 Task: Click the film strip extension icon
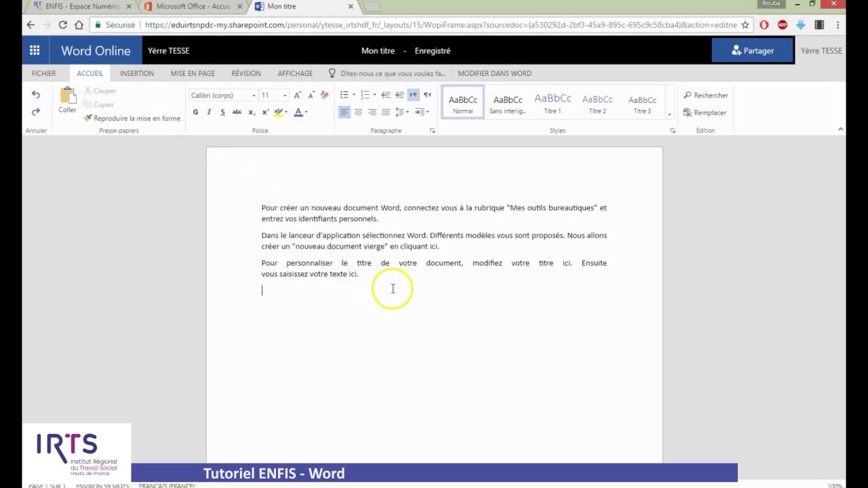click(x=819, y=25)
